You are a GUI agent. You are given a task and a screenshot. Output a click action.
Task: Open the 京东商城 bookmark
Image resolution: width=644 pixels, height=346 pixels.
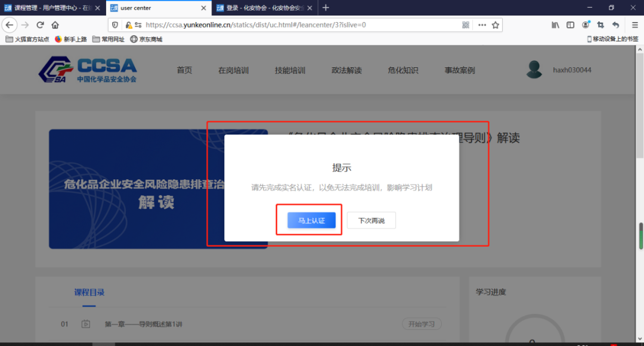click(146, 39)
